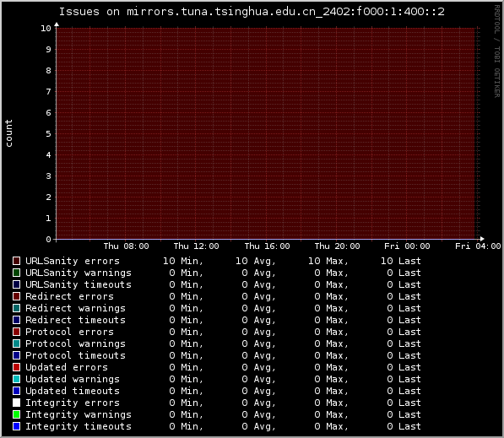Click the URLSanity warnings green swatch
Image resolution: width=504 pixels, height=438 pixels.
pyautogui.click(x=16, y=273)
